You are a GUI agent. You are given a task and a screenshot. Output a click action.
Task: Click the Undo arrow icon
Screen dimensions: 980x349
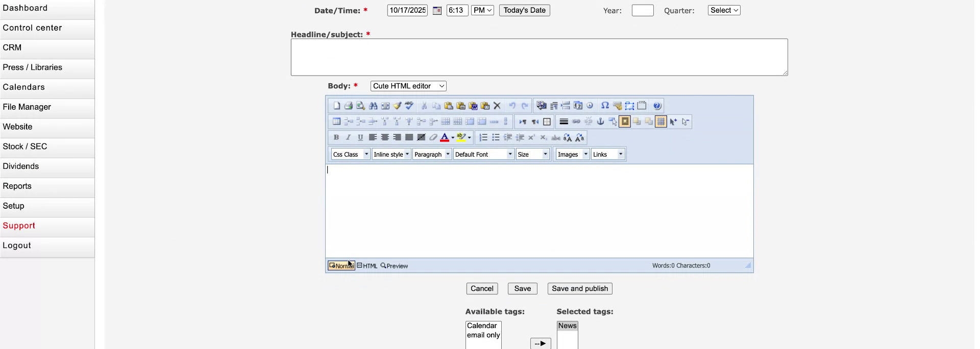512,106
